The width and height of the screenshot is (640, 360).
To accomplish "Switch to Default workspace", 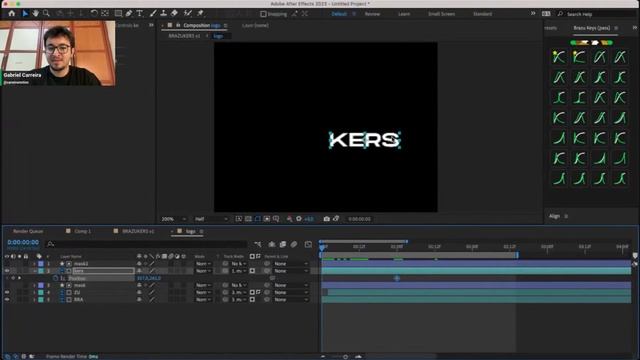I will pyautogui.click(x=339, y=14).
